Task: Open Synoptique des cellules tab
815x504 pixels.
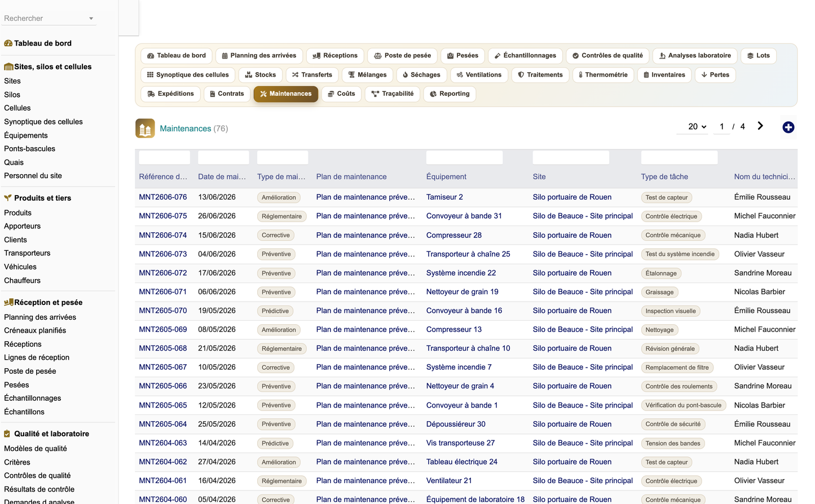Action: pyautogui.click(x=188, y=75)
